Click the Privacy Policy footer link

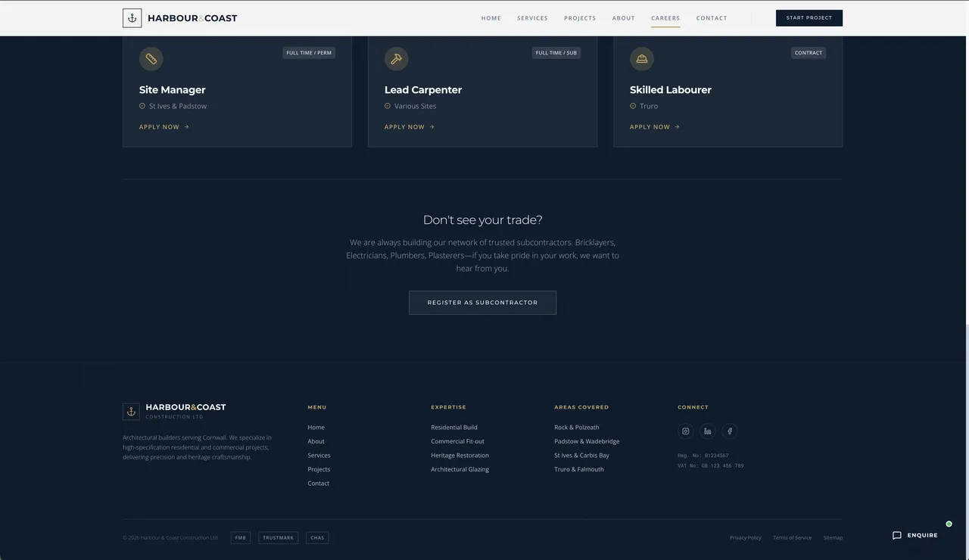click(745, 538)
